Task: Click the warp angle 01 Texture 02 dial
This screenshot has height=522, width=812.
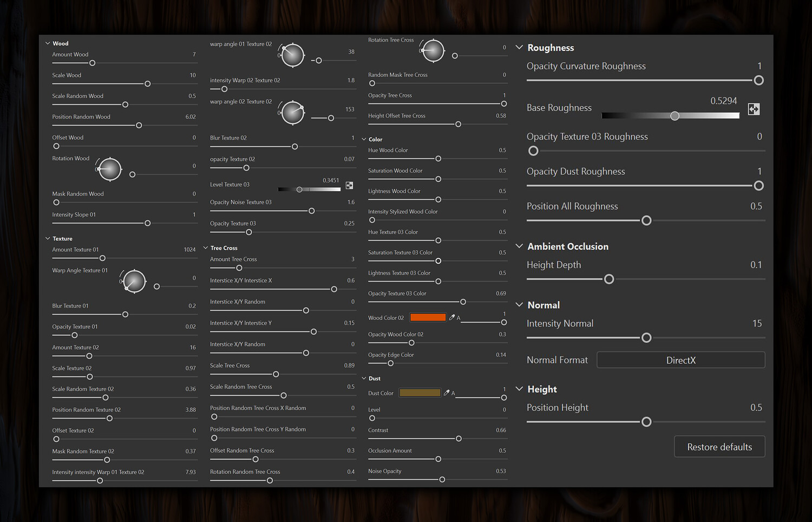Action: coord(293,55)
